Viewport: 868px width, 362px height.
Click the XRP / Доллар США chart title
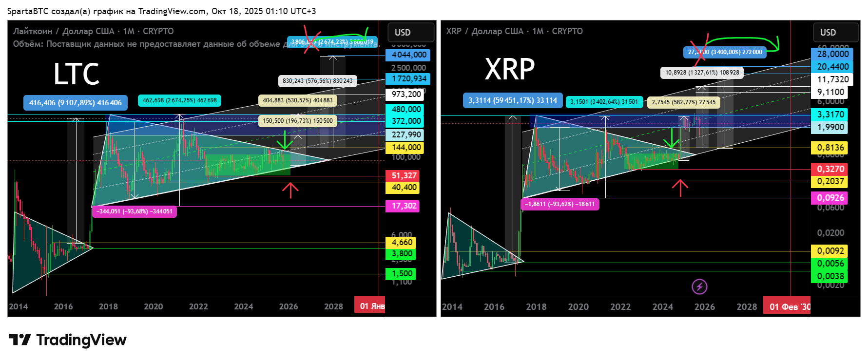[x=514, y=31]
